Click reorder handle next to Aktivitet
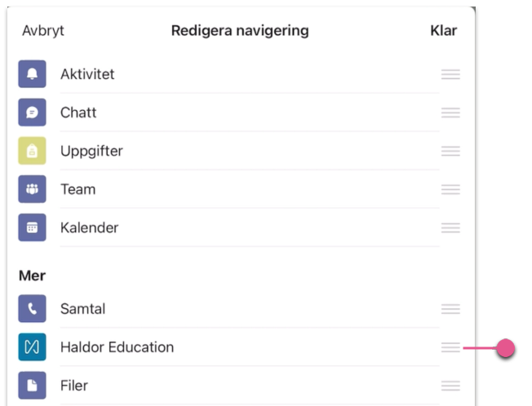The width and height of the screenshot is (532, 406). pos(450,74)
